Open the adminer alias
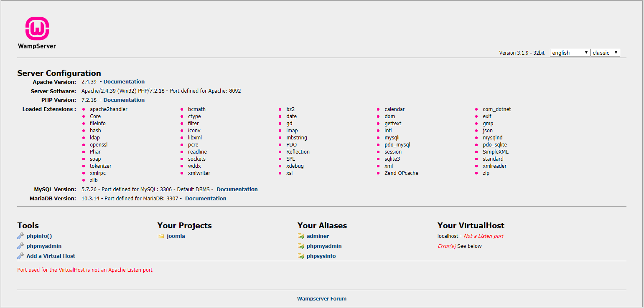This screenshot has height=308, width=644. (318, 236)
